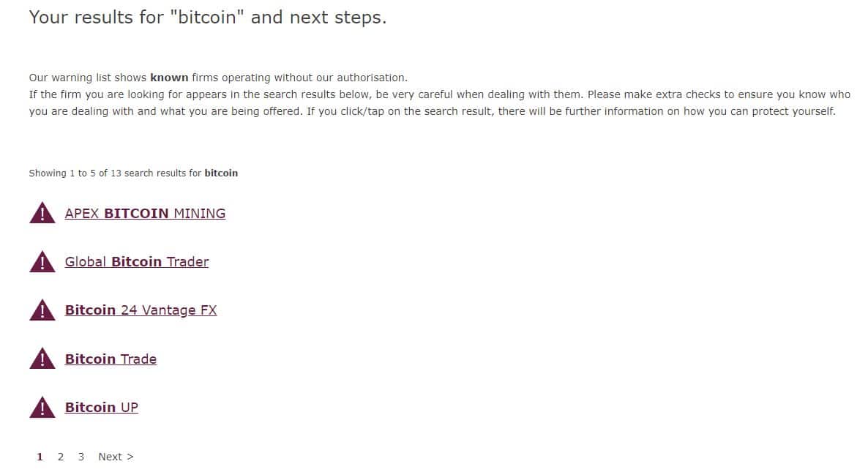Open the Global Bitcoin Trader warning link

tap(137, 262)
